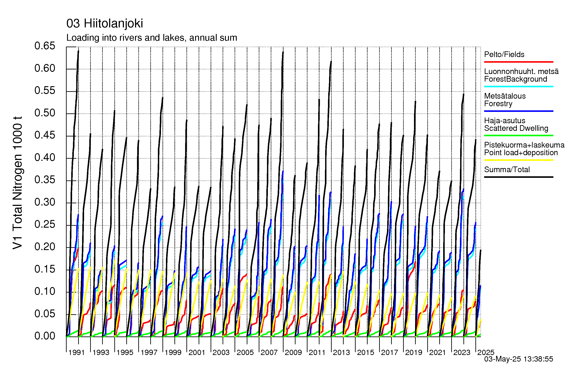Click the x-axis year label 2009
588x370 pixels.
click(x=293, y=353)
